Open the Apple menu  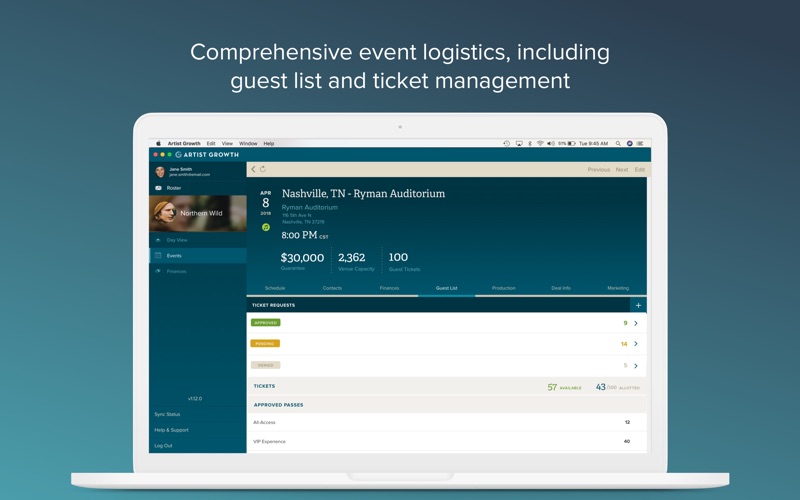click(x=159, y=143)
